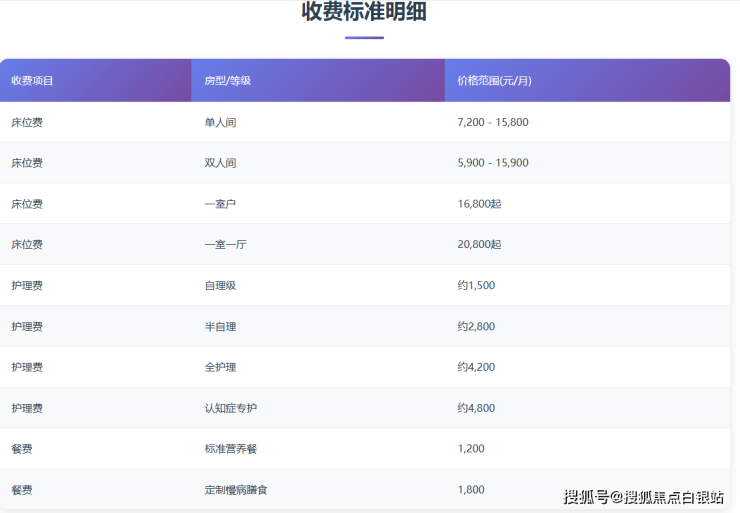Viewport: 740px width, 513px height.
Task: Click the 标准营养餐 meal cell
Action: (230, 449)
